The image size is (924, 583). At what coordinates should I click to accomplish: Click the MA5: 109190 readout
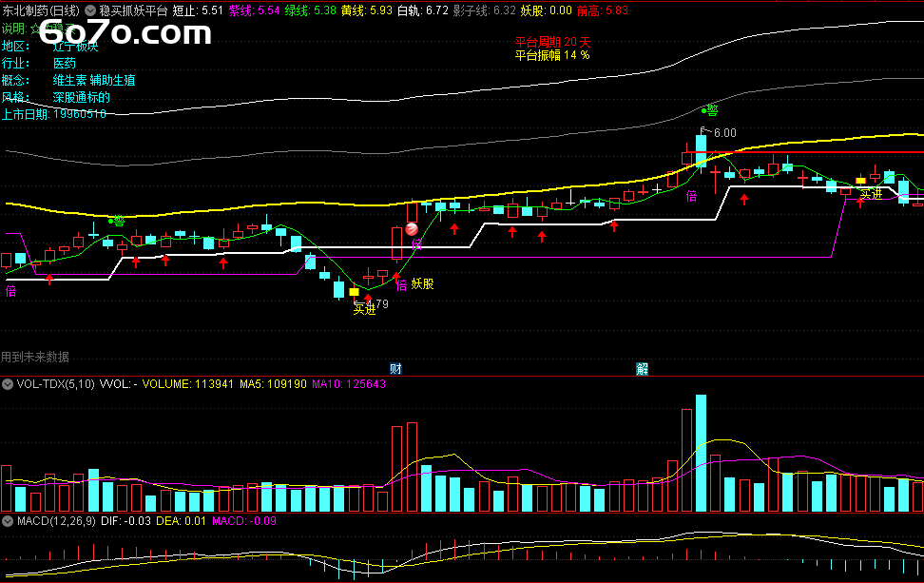point(273,384)
